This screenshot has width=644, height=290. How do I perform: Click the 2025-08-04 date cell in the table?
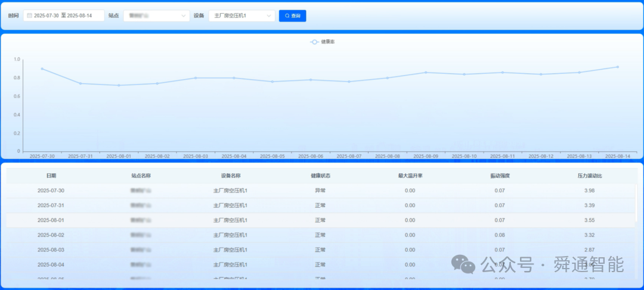(x=51, y=264)
